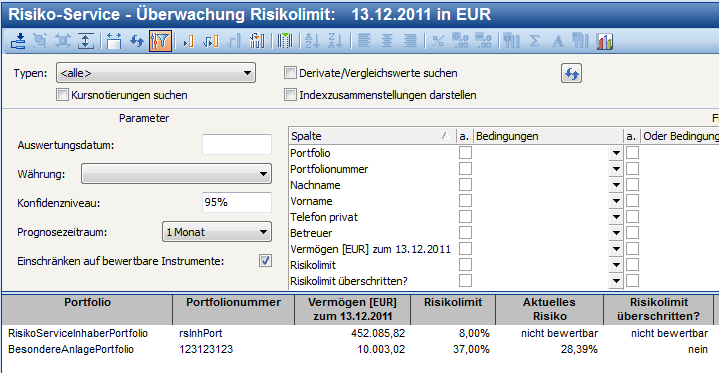Enable Kursnotierungen suchen checkbox
719x373 pixels.
pyautogui.click(x=62, y=95)
